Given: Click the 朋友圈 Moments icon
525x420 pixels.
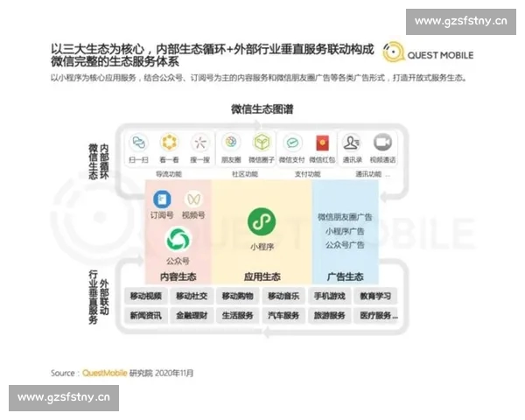Looking at the screenshot, I should click(231, 143).
